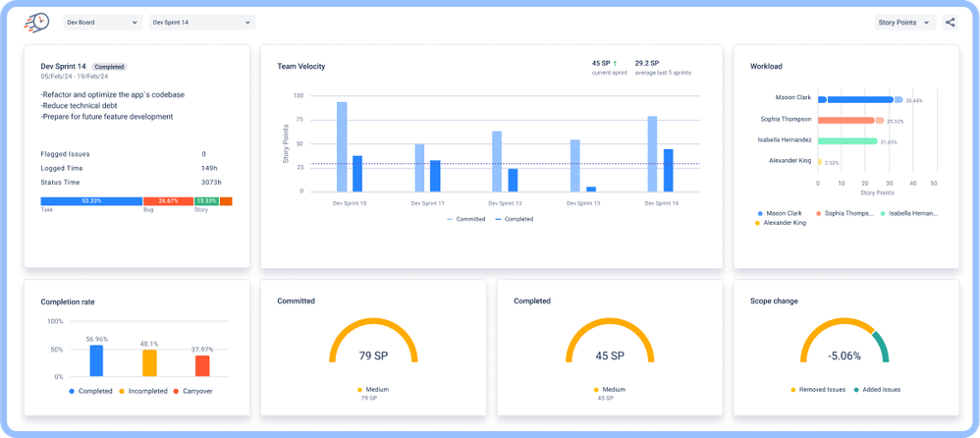Screen dimensions: 980x438
Task: Click Sophia Thompson legend marker
Action: pos(818,212)
